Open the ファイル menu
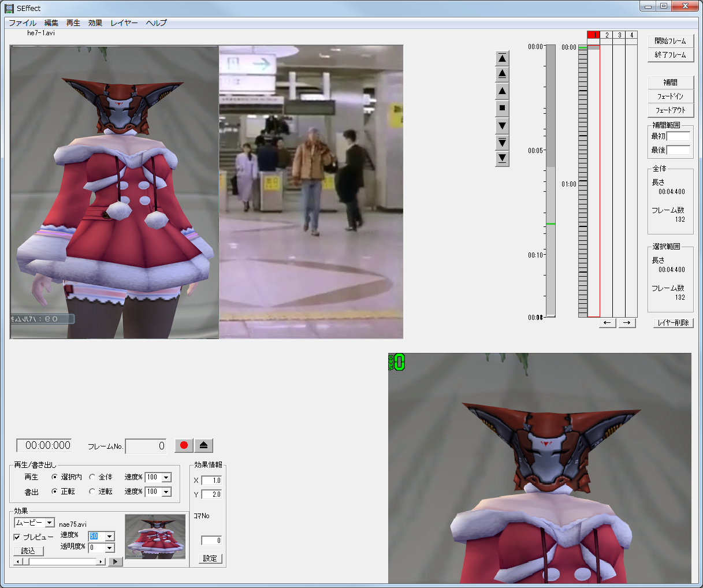 click(23, 23)
